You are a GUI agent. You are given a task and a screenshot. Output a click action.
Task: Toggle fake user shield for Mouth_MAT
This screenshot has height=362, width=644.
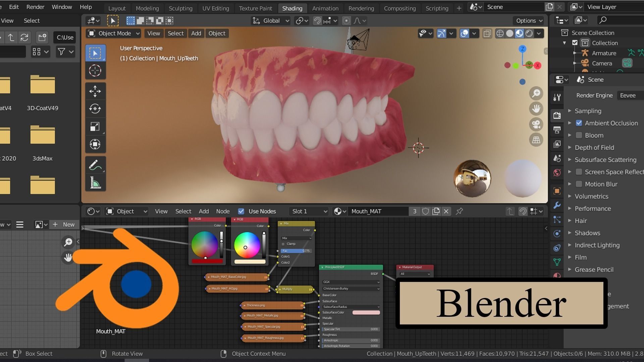(426, 211)
